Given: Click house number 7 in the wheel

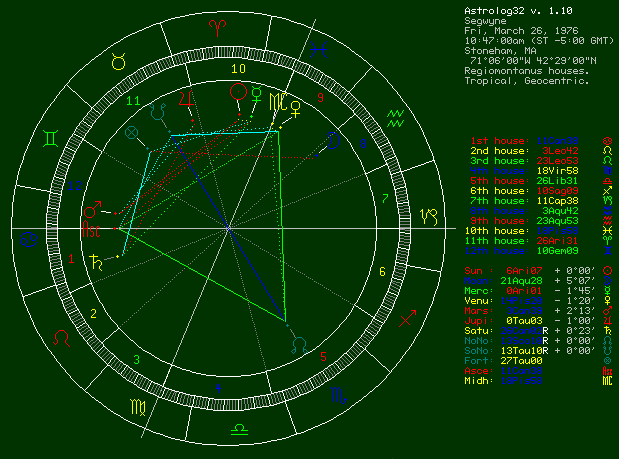Looking at the screenshot, I should [x=386, y=199].
